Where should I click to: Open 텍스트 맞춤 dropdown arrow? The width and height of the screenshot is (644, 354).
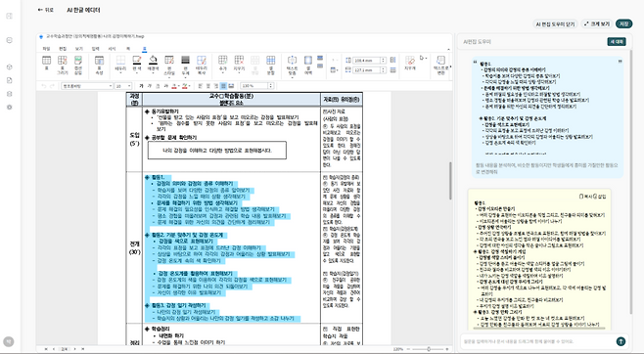click(292, 77)
